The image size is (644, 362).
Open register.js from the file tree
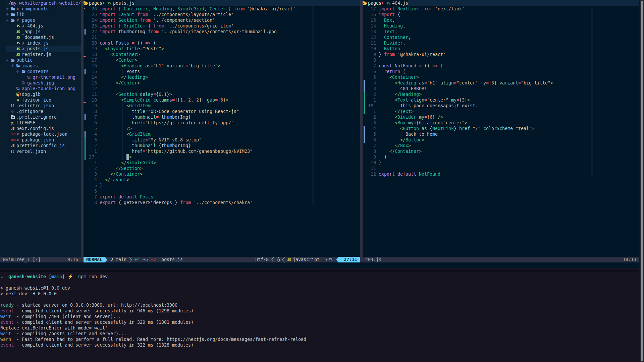[x=37, y=54]
